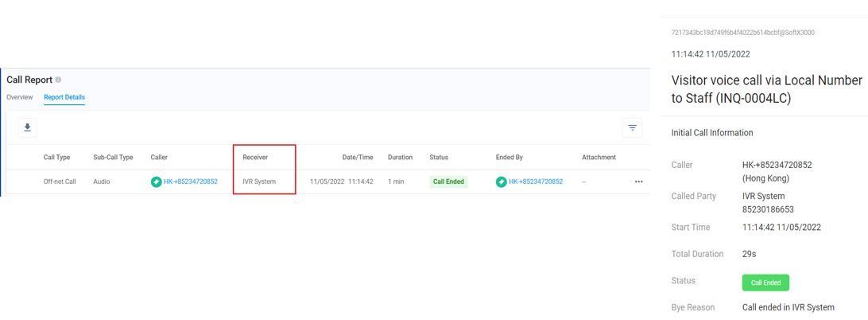
Task: Click the Date/Time column header
Action: pos(358,158)
